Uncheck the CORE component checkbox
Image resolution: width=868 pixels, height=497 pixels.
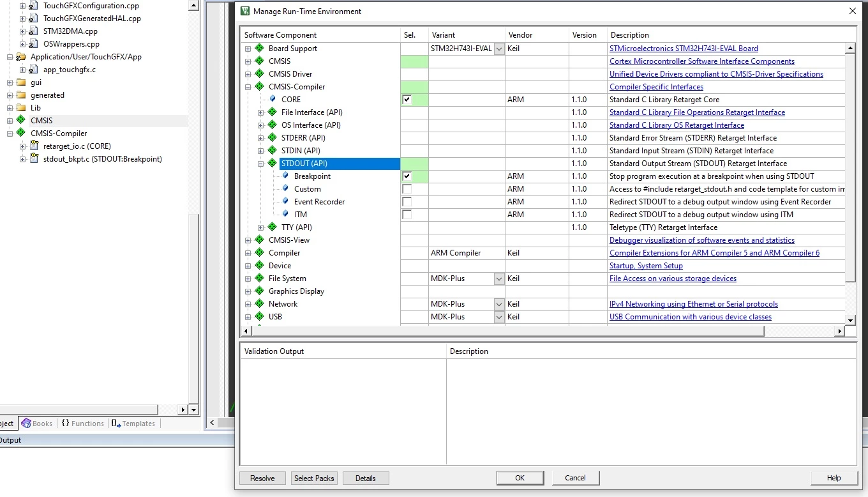point(407,100)
